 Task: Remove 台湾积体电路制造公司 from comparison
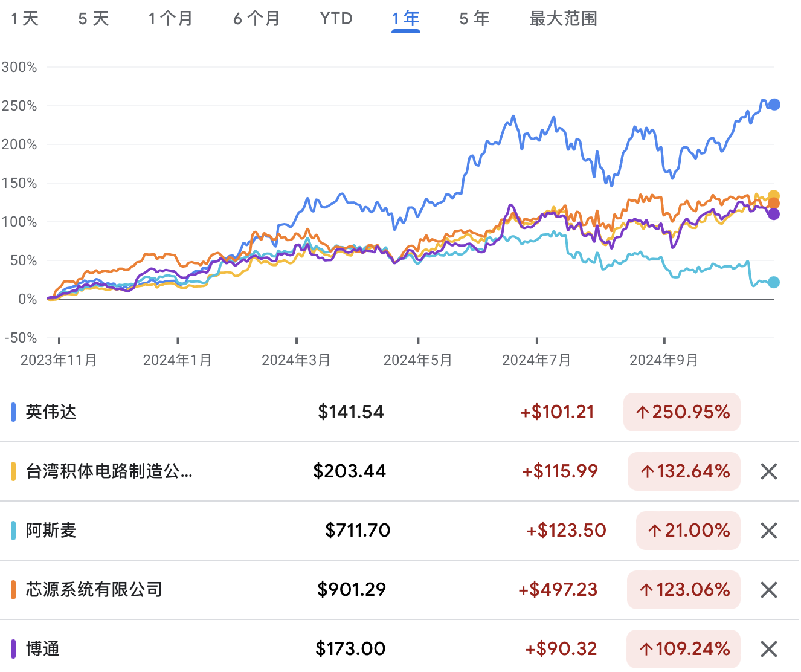[x=768, y=471]
